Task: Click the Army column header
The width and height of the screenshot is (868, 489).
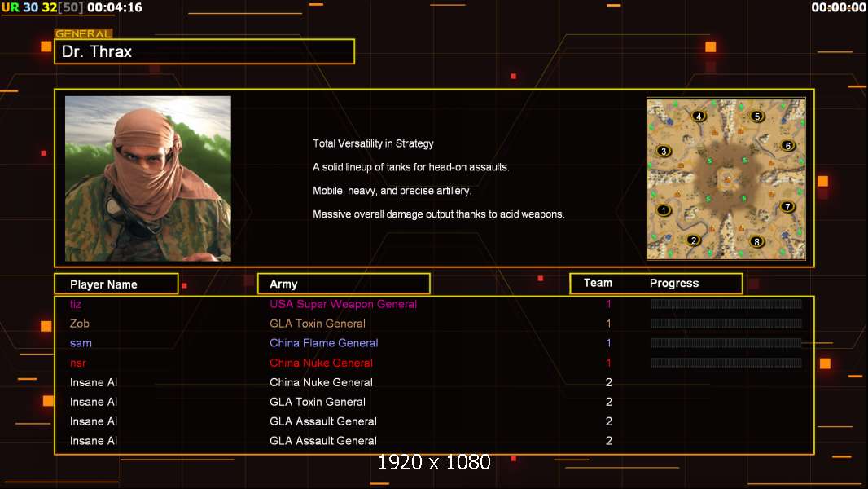Action: click(344, 284)
